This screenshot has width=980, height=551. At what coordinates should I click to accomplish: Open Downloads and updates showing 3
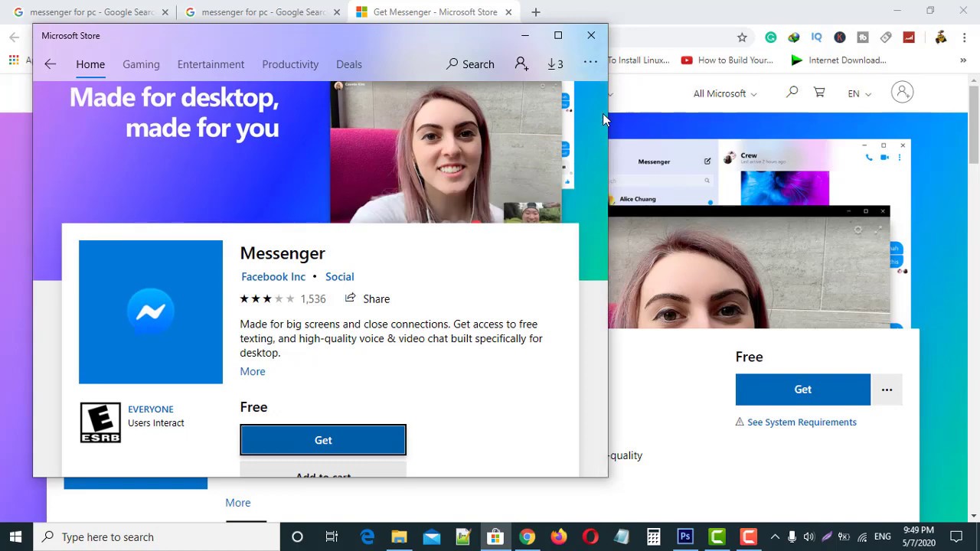[x=555, y=64]
